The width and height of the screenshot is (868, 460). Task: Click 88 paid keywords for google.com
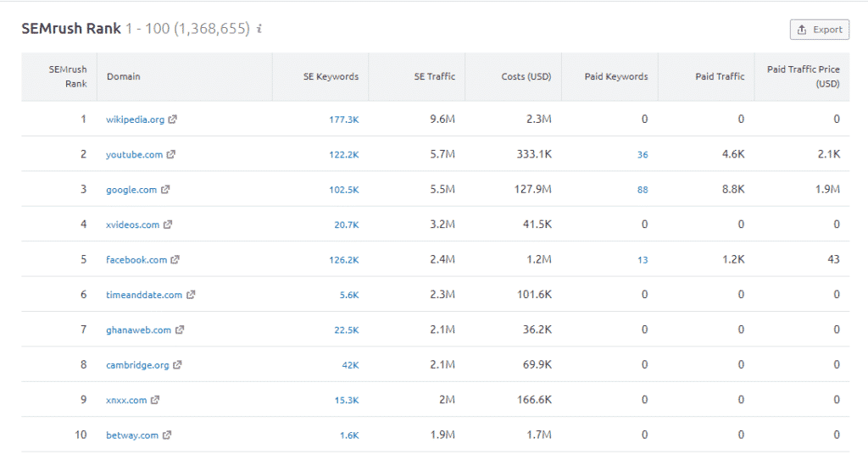[x=643, y=190]
